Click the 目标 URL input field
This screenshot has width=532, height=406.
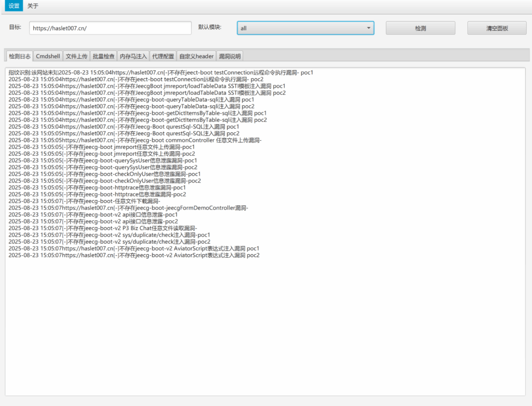tap(110, 28)
